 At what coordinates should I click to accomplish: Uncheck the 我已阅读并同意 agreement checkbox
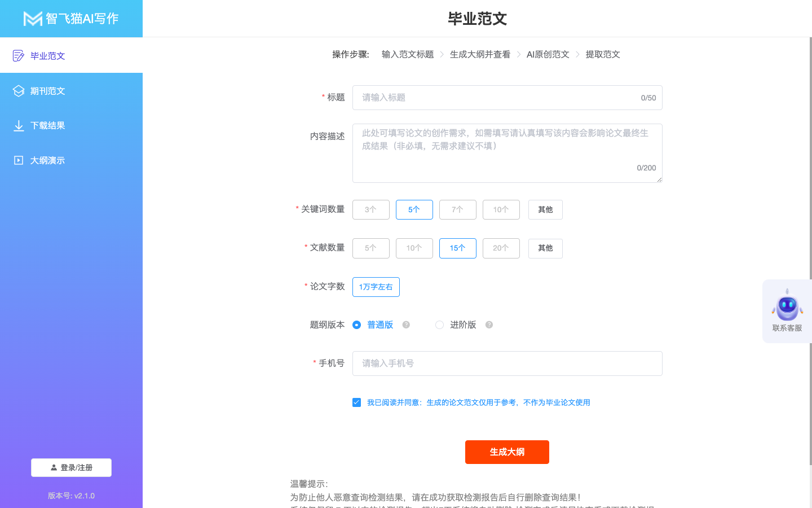(x=356, y=402)
